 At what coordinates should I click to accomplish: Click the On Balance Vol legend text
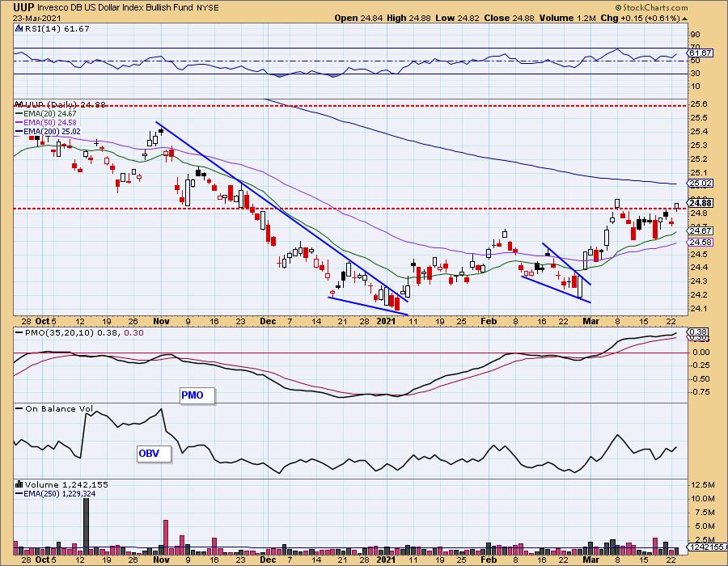coord(59,408)
